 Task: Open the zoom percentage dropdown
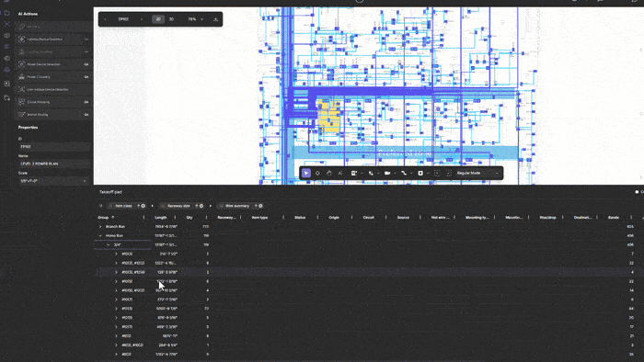[195, 19]
